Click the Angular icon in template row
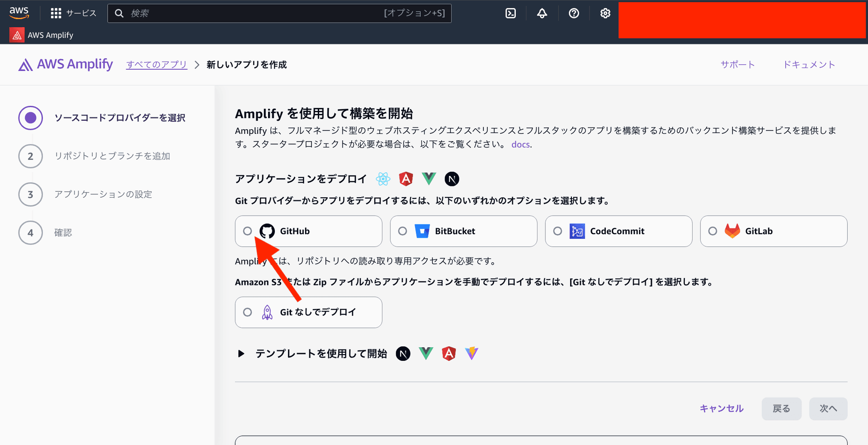The width and height of the screenshot is (868, 445). pos(449,354)
